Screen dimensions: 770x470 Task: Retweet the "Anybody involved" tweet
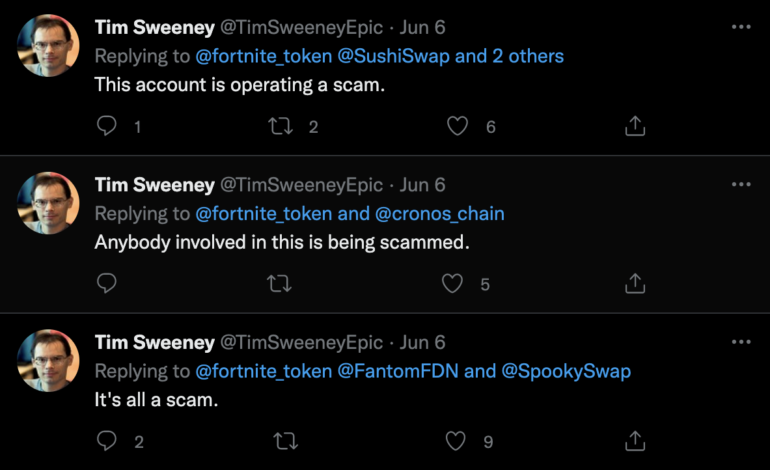[x=281, y=284]
